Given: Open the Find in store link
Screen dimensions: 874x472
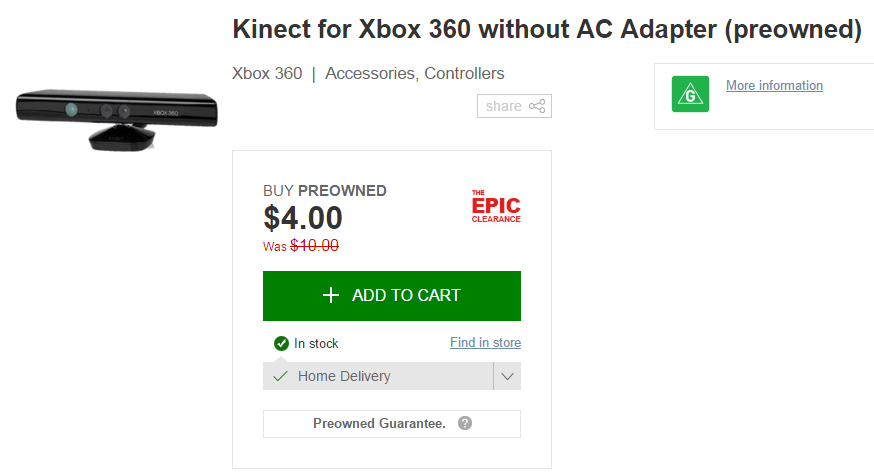Looking at the screenshot, I should tap(485, 343).
